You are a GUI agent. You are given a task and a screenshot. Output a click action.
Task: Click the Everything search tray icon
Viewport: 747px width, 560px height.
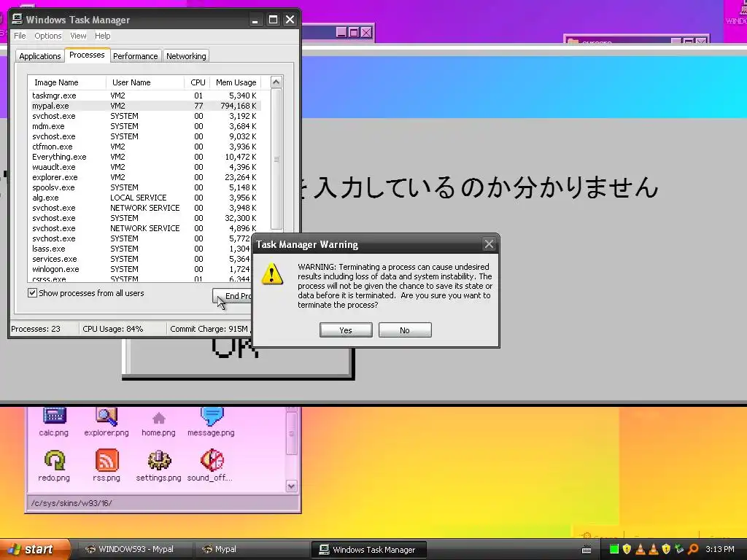[693, 549]
